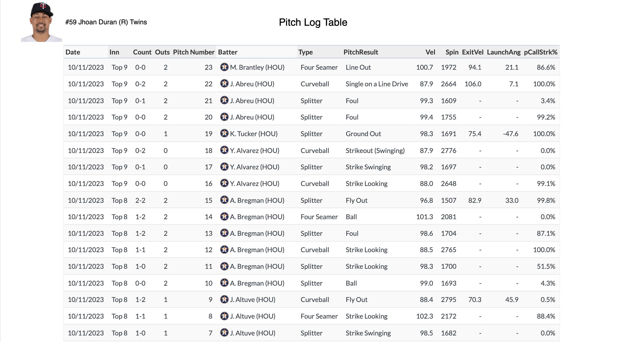Click Astros logo in pitch 18 row
644x342 pixels.
224,150
